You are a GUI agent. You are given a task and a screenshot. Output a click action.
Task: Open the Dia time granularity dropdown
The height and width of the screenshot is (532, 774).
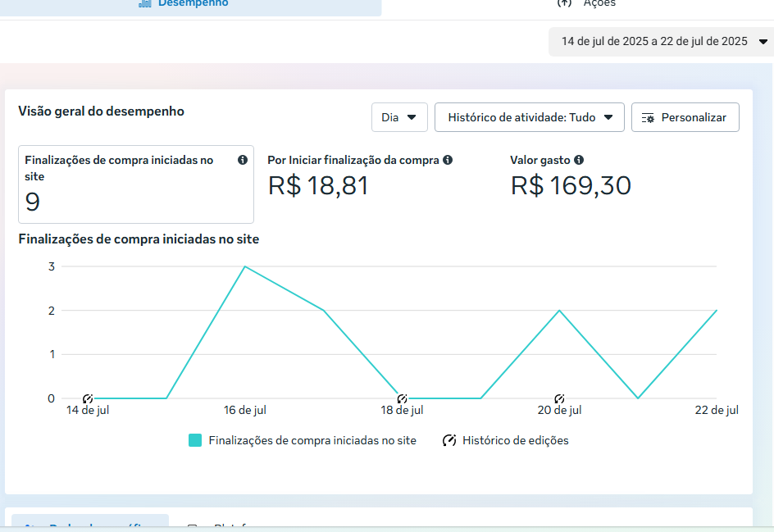pyautogui.click(x=399, y=117)
